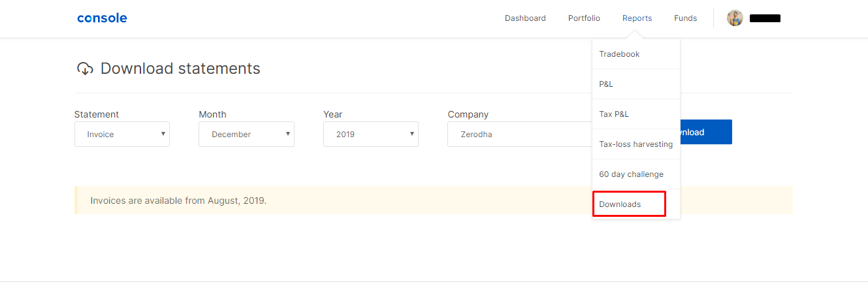The image size is (868, 288).
Task: Expand the Year dropdown showing 2019
Action: click(371, 134)
